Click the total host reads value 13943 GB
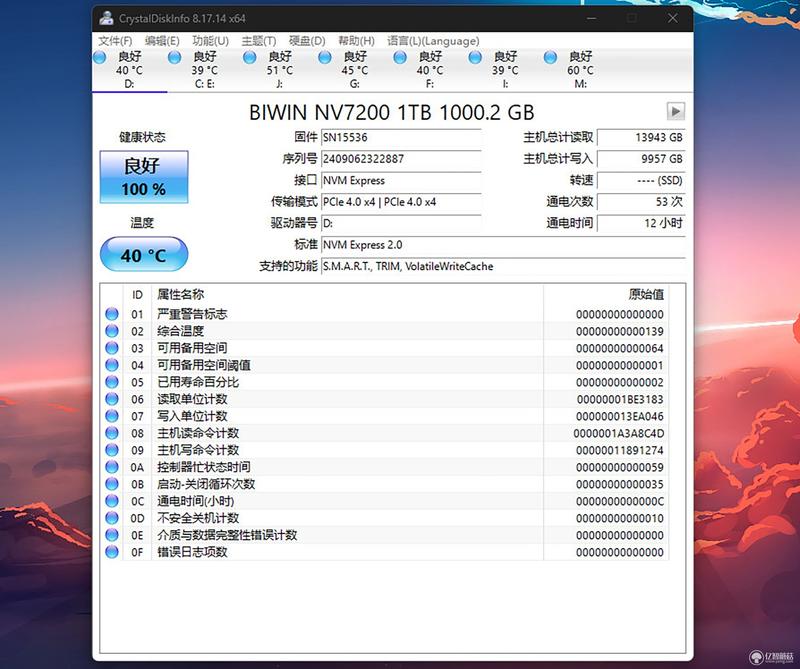Viewport: 800px width, 669px height. coord(641,137)
